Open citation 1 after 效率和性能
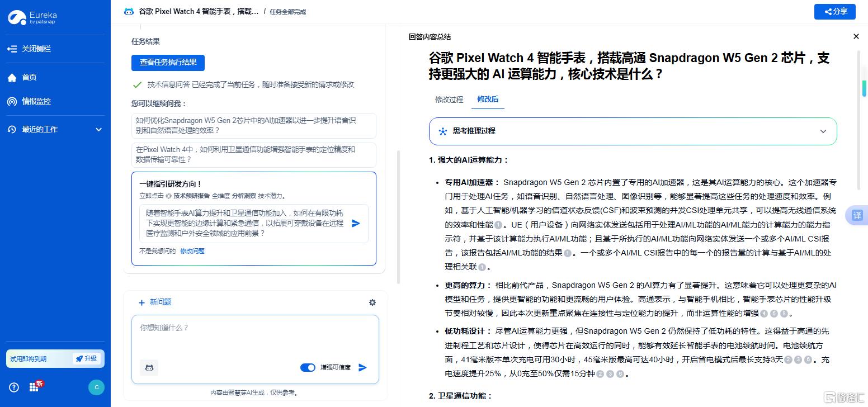868x407 pixels. (498, 225)
